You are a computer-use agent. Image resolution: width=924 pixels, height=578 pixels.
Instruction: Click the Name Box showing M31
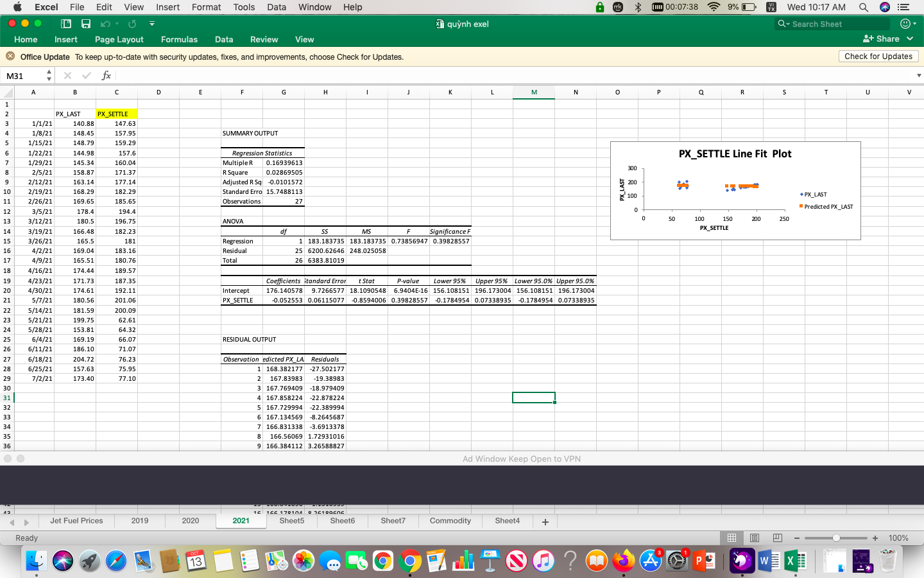(23, 76)
